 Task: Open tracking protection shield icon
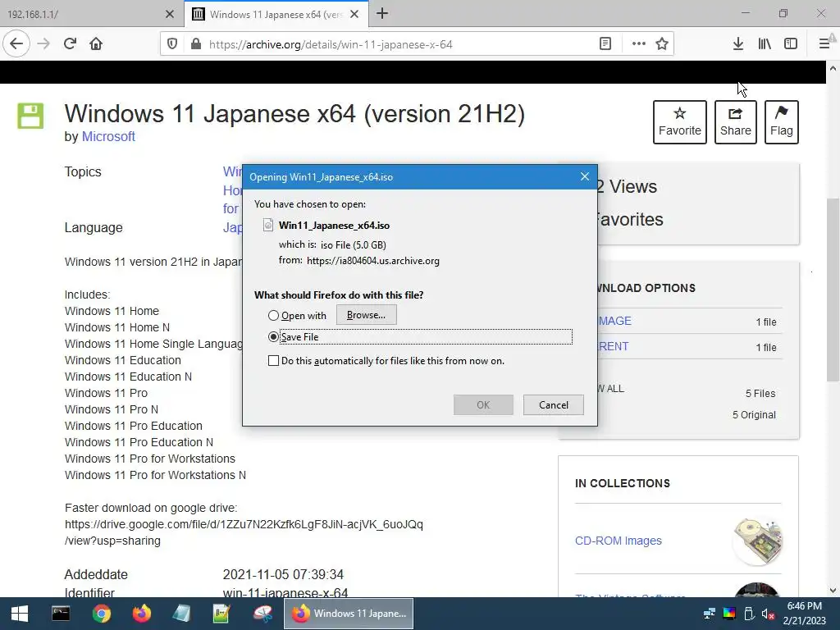click(x=172, y=44)
